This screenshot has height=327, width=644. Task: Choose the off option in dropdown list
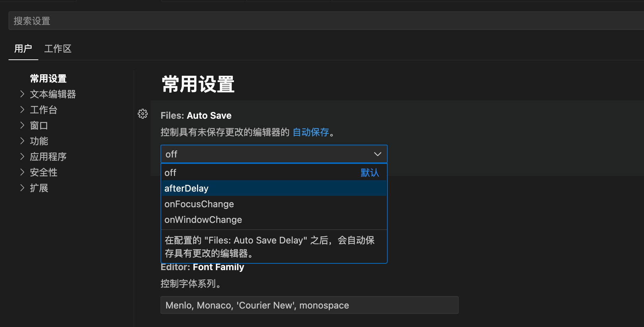(170, 173)
